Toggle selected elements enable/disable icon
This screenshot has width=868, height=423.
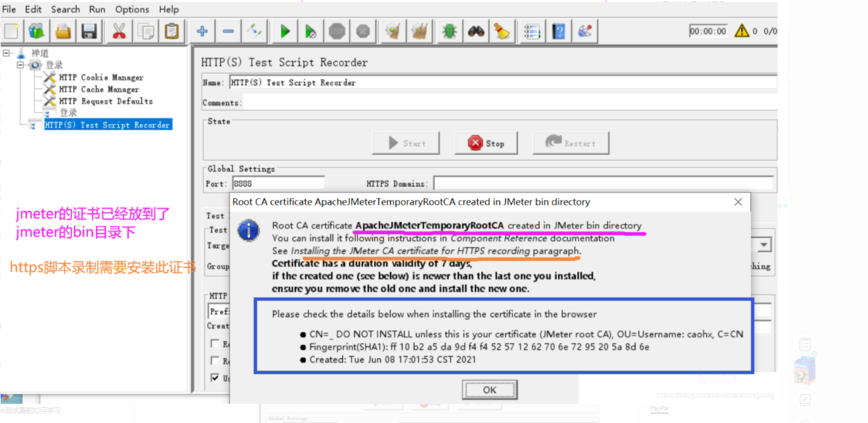[x=255, y=31]
